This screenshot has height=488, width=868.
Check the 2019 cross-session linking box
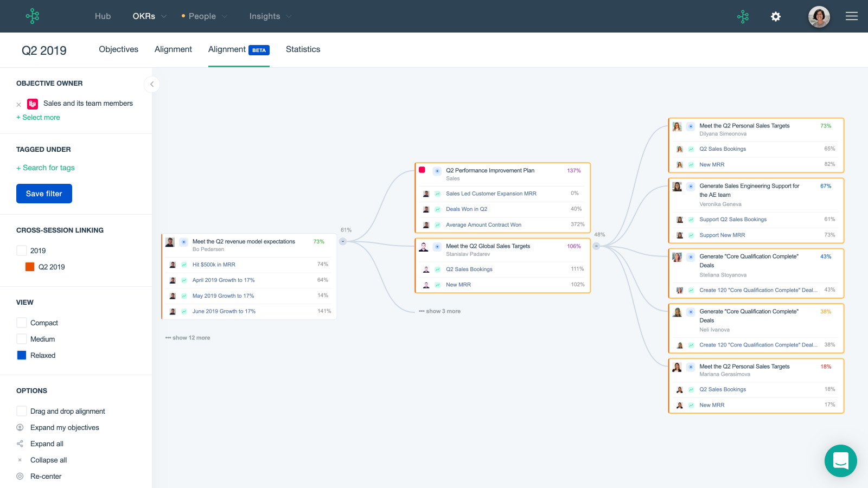[22, 251]
